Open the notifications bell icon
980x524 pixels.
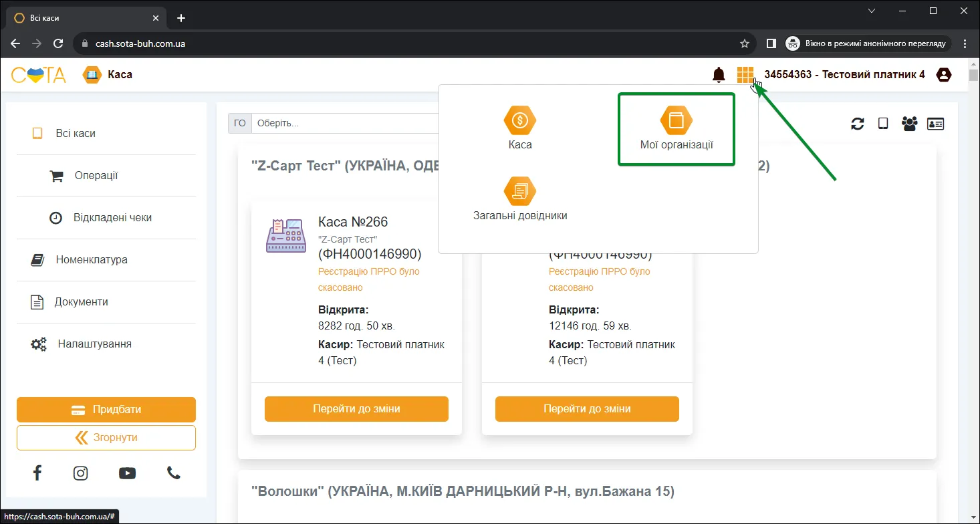coord(719,75)
